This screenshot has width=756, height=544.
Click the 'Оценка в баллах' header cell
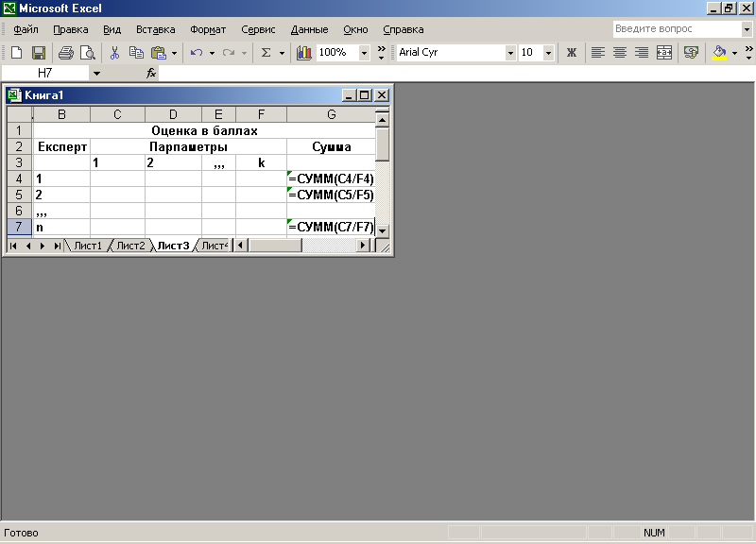pyautogui.click(x=204, y=130)
